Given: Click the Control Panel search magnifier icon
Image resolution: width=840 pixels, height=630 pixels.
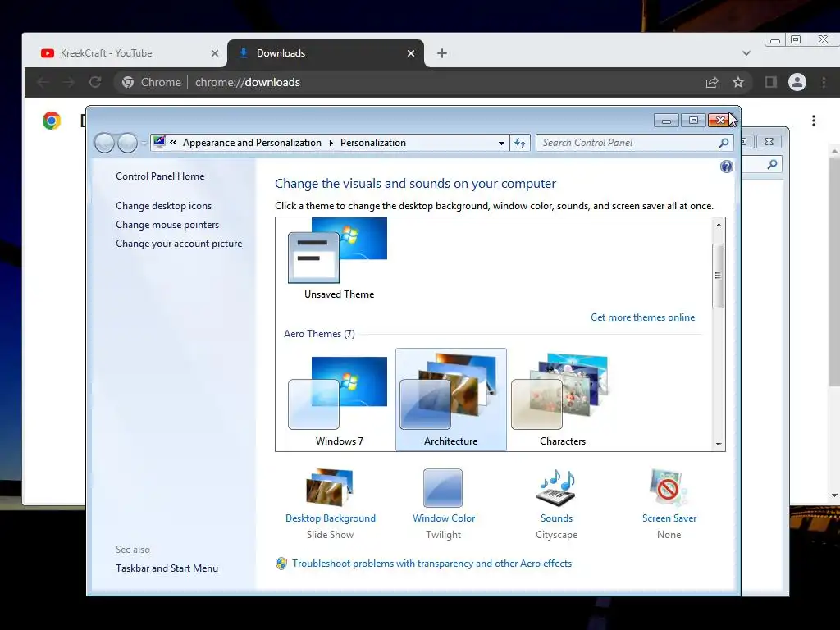Looking at the screenshot, I should pyautogui.click(x=724, y=143).
